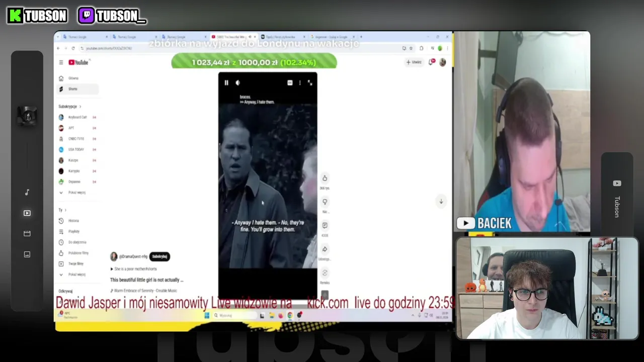644x362 pixels.
Task: Open the APT subscription channel
Action: click(x=78, y=128)
